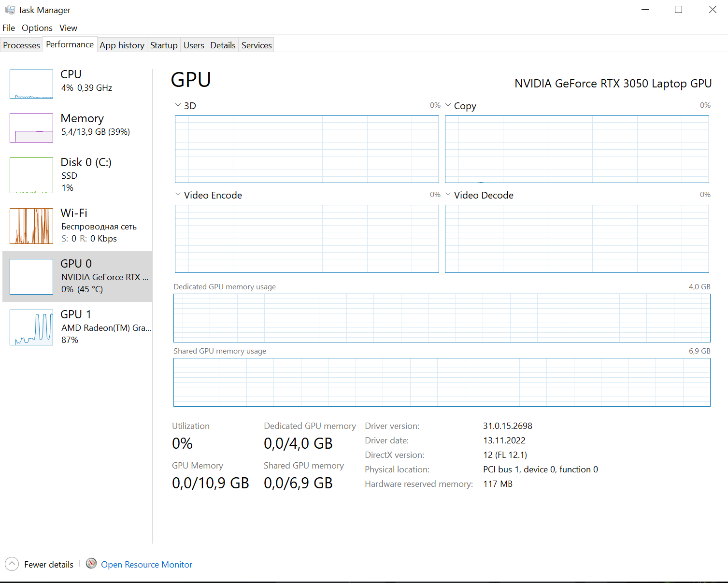Click the Open Resource Monitor link
The height and width of the screenshot is (583, 728).
[x=146, y=565]
